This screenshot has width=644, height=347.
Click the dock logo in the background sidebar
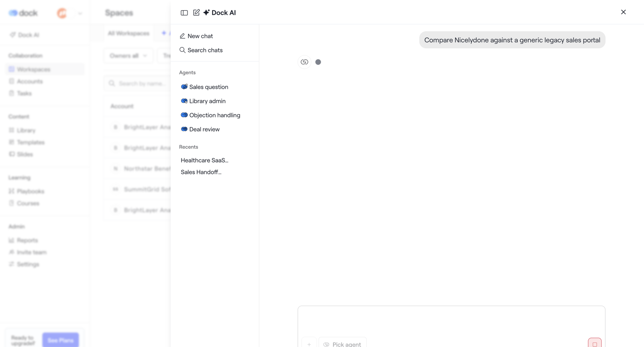[x=23, y=13]
